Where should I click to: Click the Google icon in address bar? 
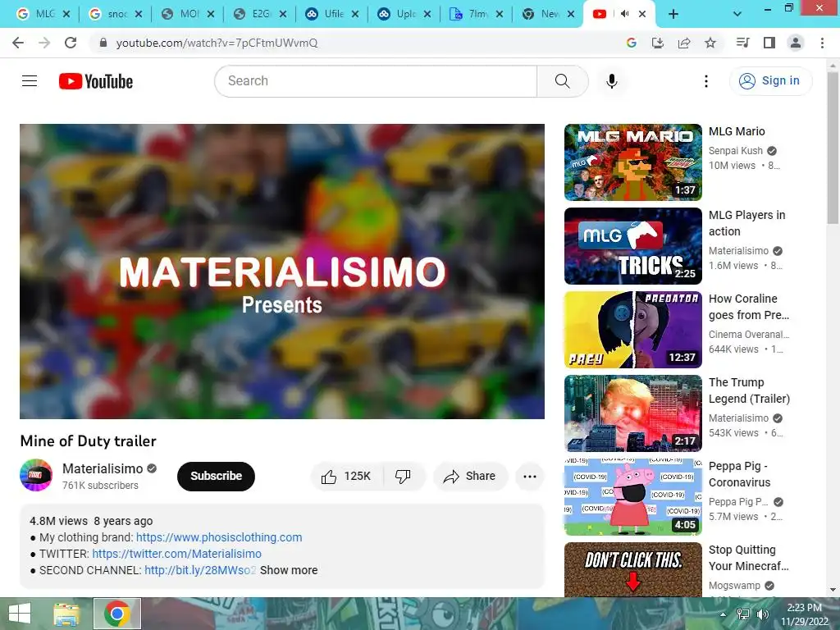[632, 43]
